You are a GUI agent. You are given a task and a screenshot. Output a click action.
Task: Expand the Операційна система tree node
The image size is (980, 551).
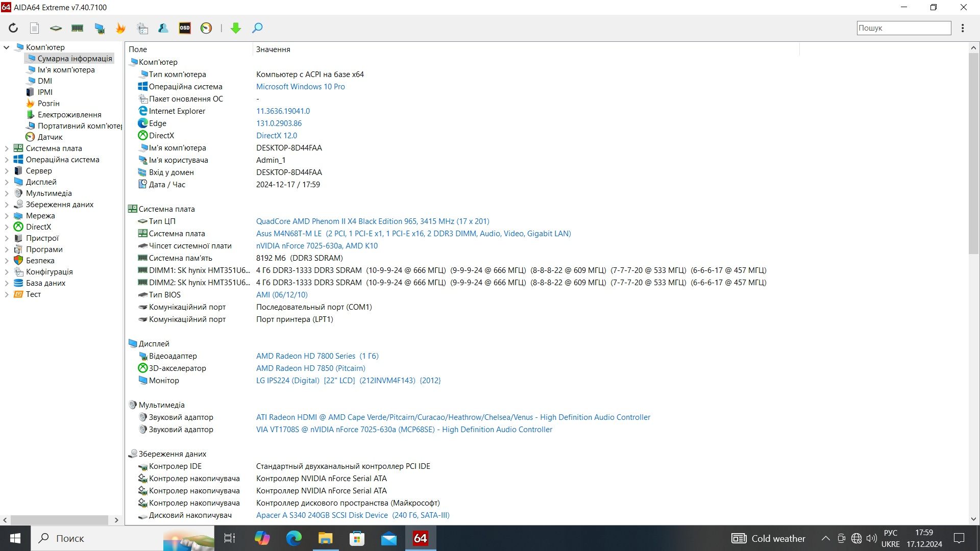click(7, 160)
